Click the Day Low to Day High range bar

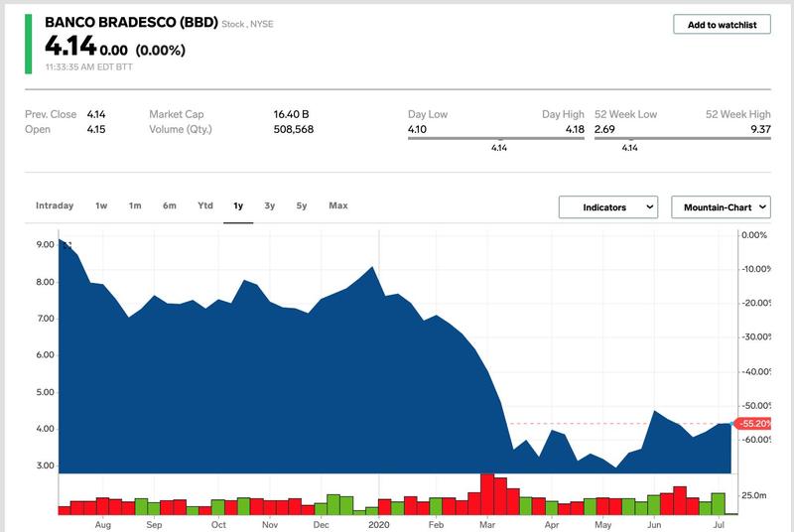[495, 138]
